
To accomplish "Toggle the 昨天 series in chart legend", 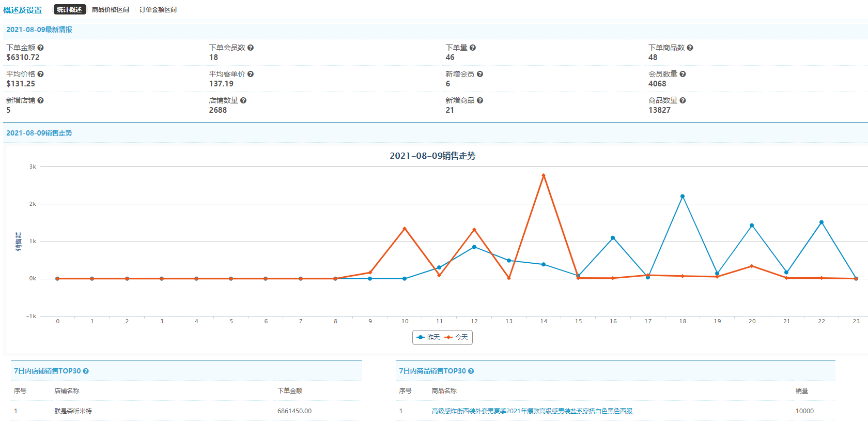I will (x=428, y=337).
